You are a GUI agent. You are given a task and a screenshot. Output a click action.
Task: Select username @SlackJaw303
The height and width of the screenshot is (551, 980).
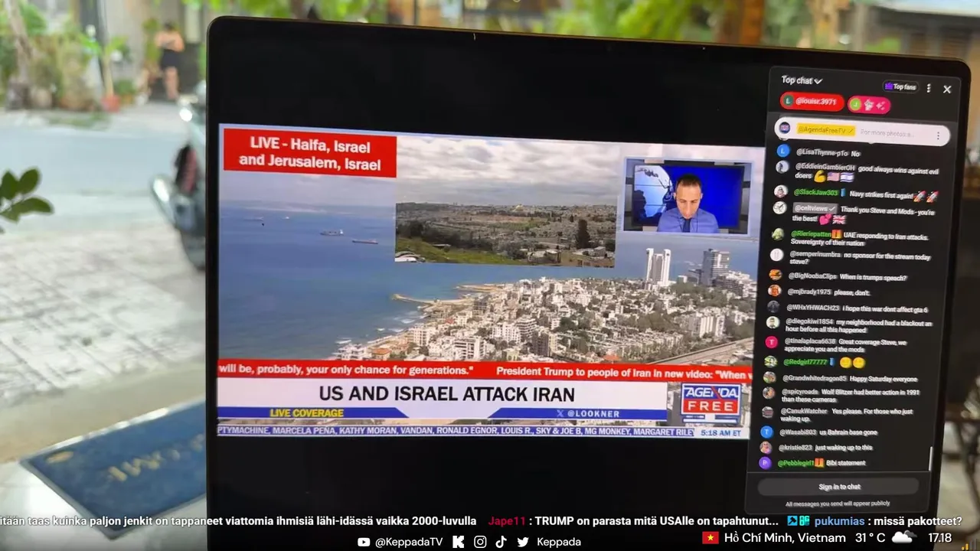click(x=816, y=193)
